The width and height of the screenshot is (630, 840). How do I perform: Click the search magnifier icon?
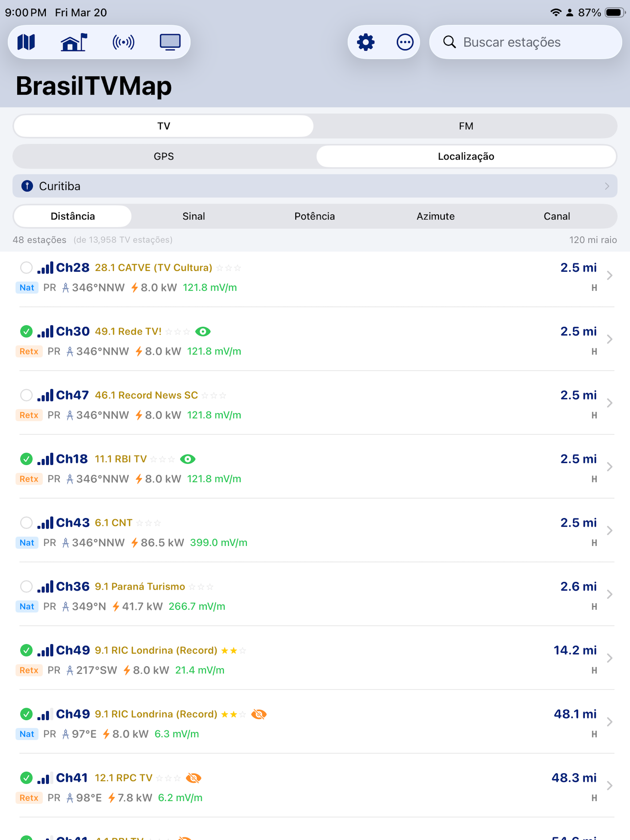click(x=449, y=42)
